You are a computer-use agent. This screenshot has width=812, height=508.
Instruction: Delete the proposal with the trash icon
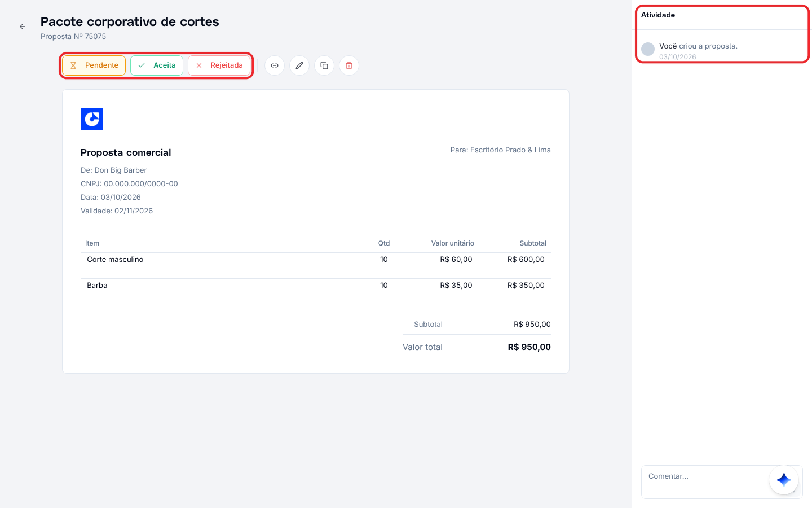click(x=349, y=65)
